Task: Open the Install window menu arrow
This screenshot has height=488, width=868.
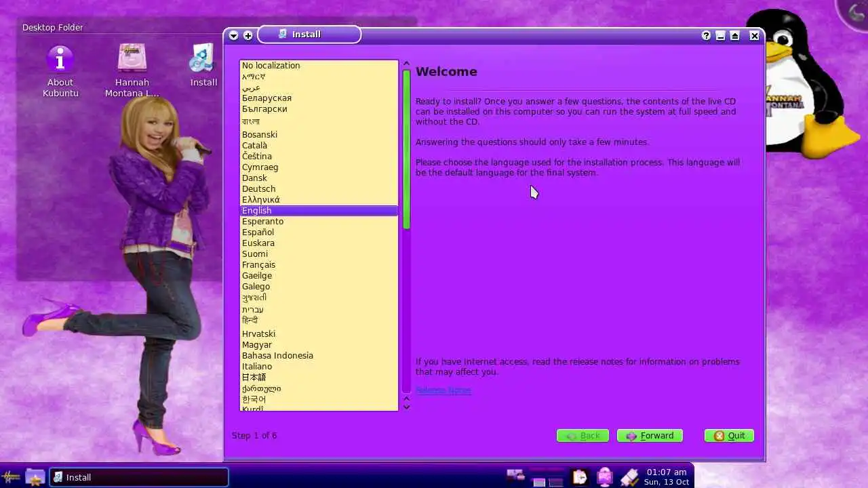Action: 233,35
